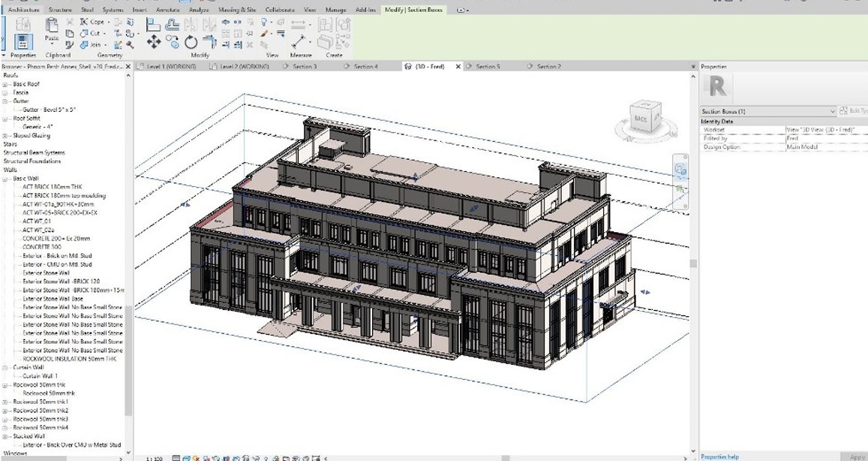Select the Rotate tool in the ribbon
This screenshot has height=461, width=868.
tap(191, 42)
